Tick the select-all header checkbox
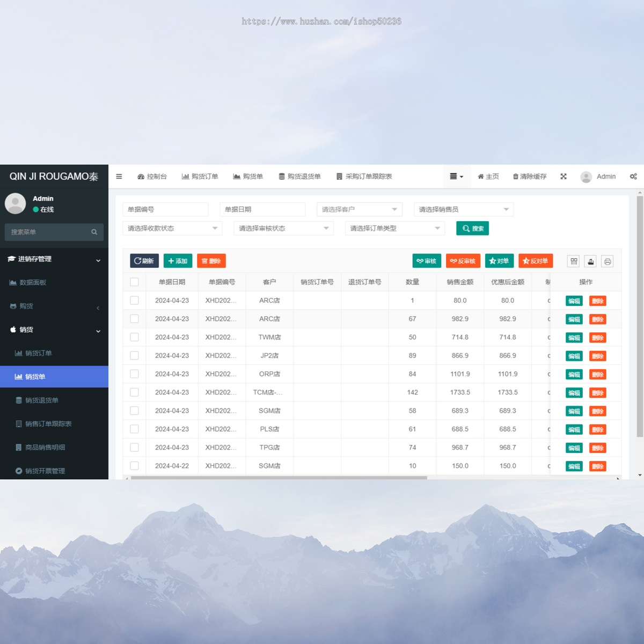The height and width of the screenshot is (644, 644). tap(134, 282)
